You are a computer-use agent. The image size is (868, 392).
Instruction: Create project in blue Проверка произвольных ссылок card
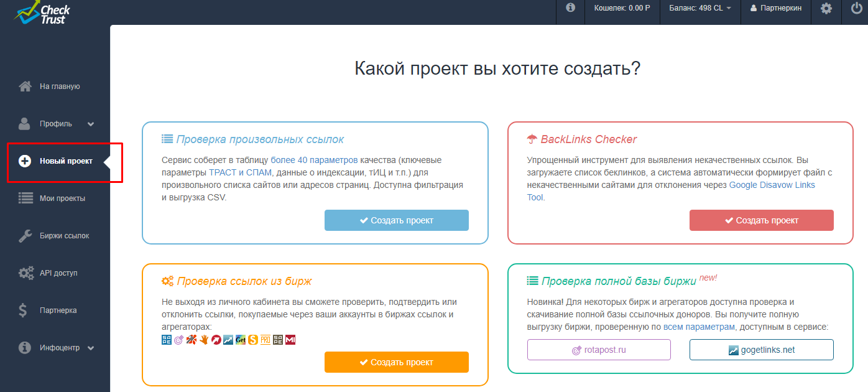coord(397,220)
